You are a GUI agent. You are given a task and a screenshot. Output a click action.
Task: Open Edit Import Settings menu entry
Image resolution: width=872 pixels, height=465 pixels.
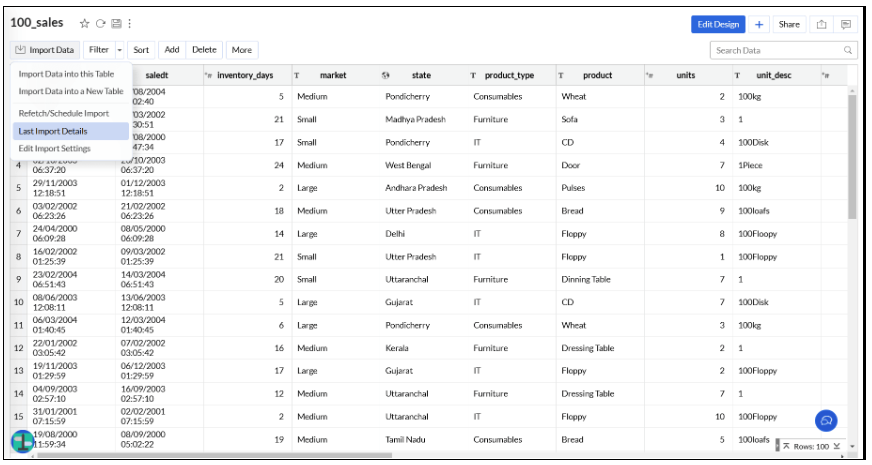click(54, 149)
